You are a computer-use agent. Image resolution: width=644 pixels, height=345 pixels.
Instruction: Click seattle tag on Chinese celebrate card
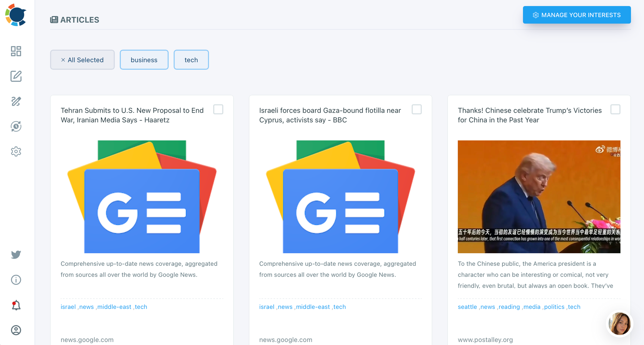click(x=468, y=307)
